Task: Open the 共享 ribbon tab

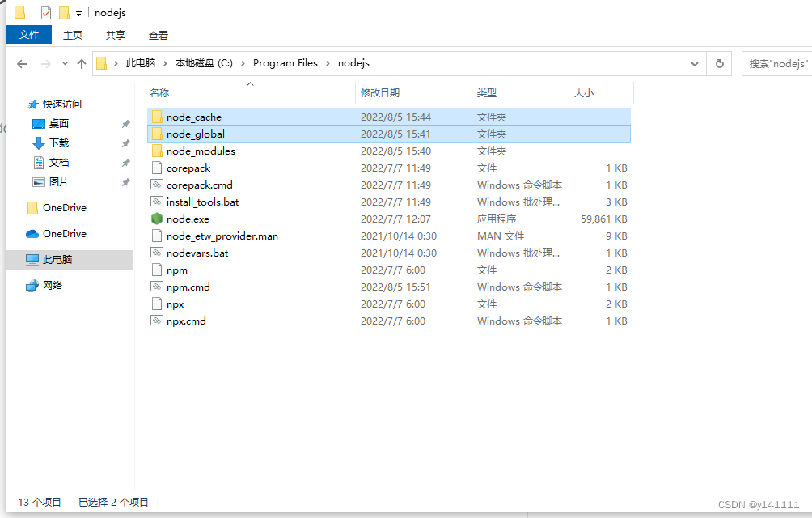Action: coord(116,35)
